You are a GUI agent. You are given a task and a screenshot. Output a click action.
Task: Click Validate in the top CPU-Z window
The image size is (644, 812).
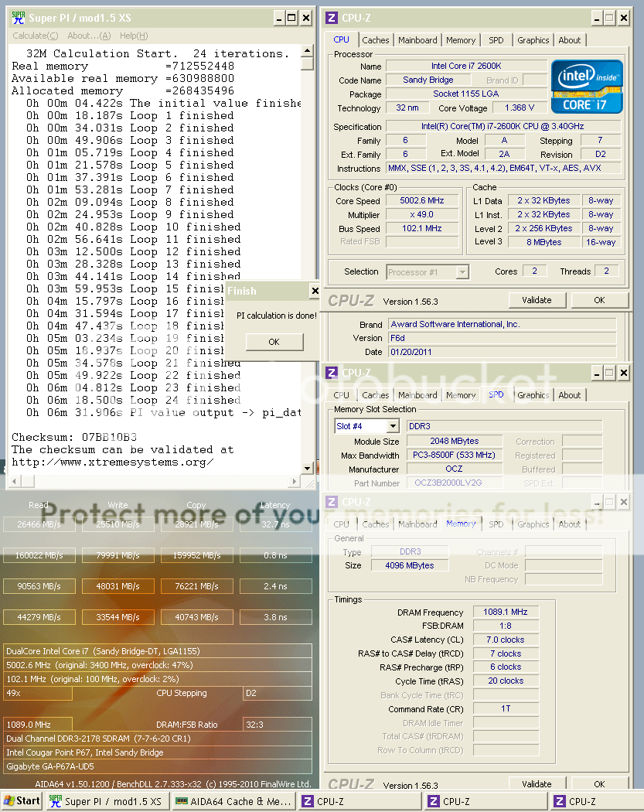click(x=537, y=300)
